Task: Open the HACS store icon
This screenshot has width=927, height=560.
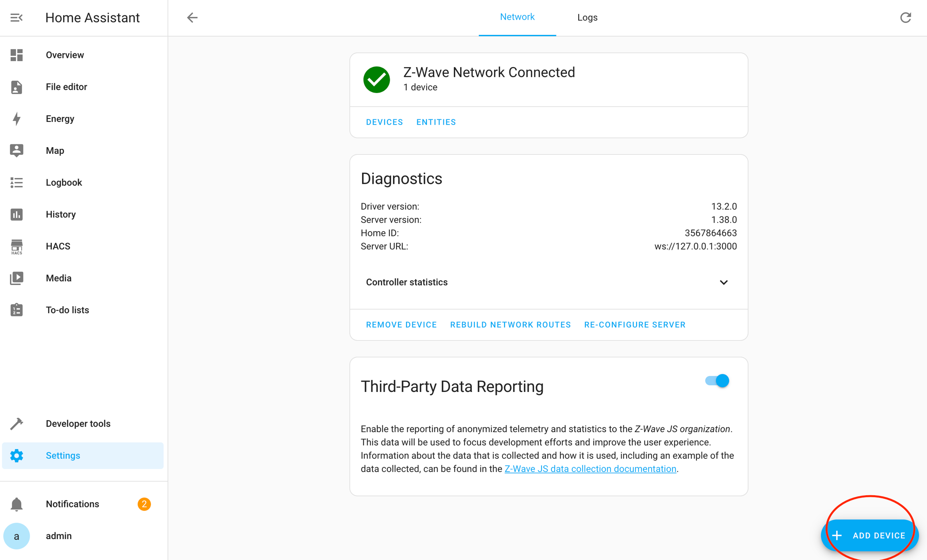Action: click(16, 246)
